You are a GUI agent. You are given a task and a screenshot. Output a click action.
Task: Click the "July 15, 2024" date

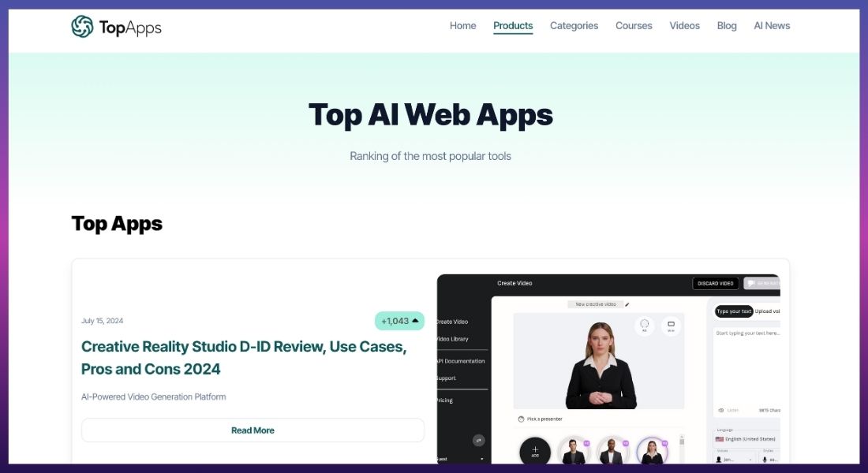(103, 321)
